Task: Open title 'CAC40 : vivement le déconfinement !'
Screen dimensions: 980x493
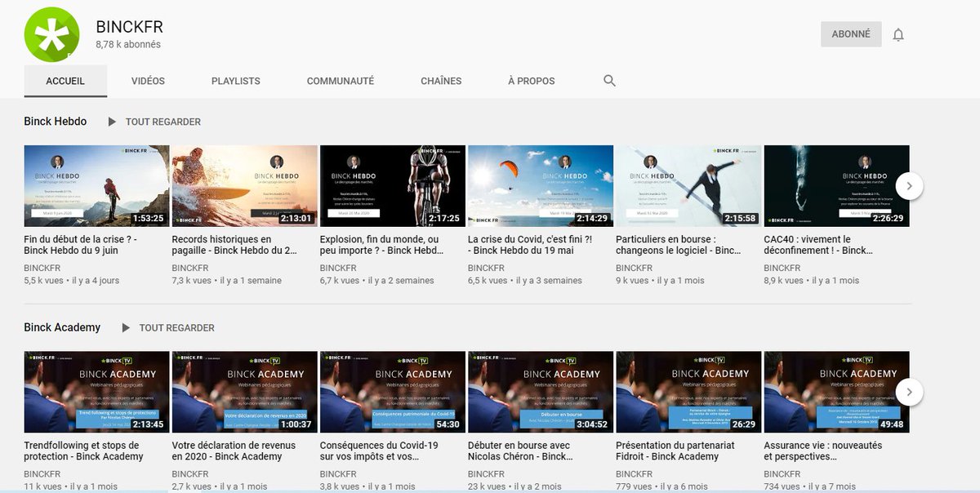Action: 818,245
